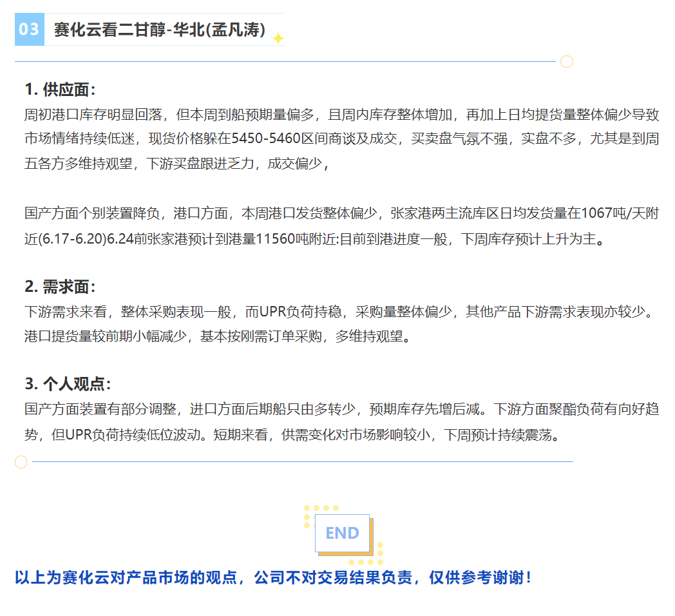Click the blue 03 section number badge
This screenshot has width=675, height=616.
click(x=29, y=29)
